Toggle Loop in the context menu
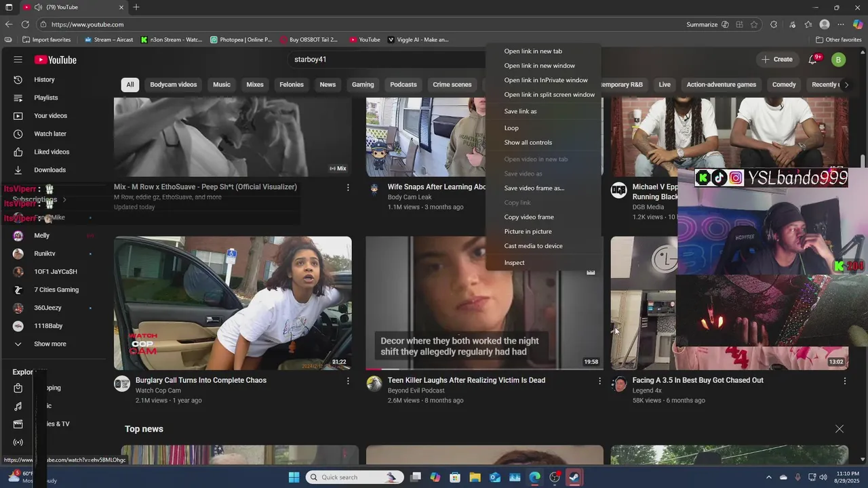Screen dimensions: 868x488 tap(511, 128)
